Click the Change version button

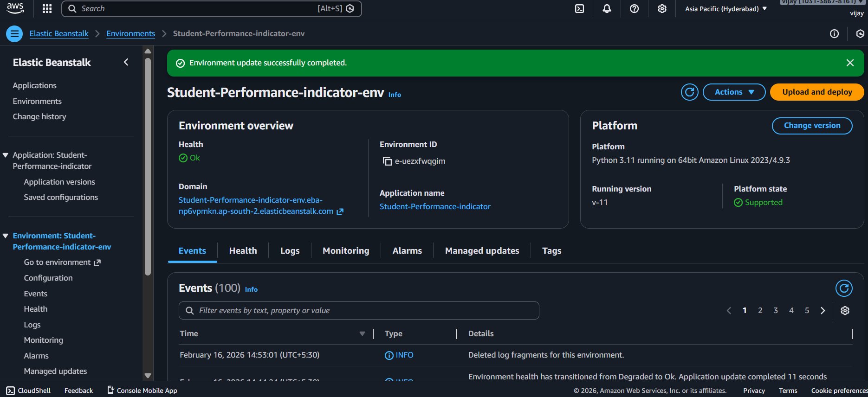(x=812, y=126)
